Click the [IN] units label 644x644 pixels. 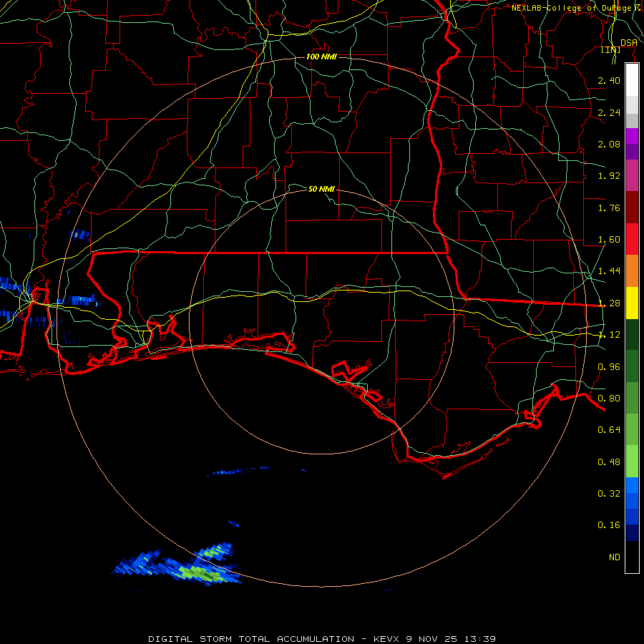pyautogui.click(x=611, y=50)
